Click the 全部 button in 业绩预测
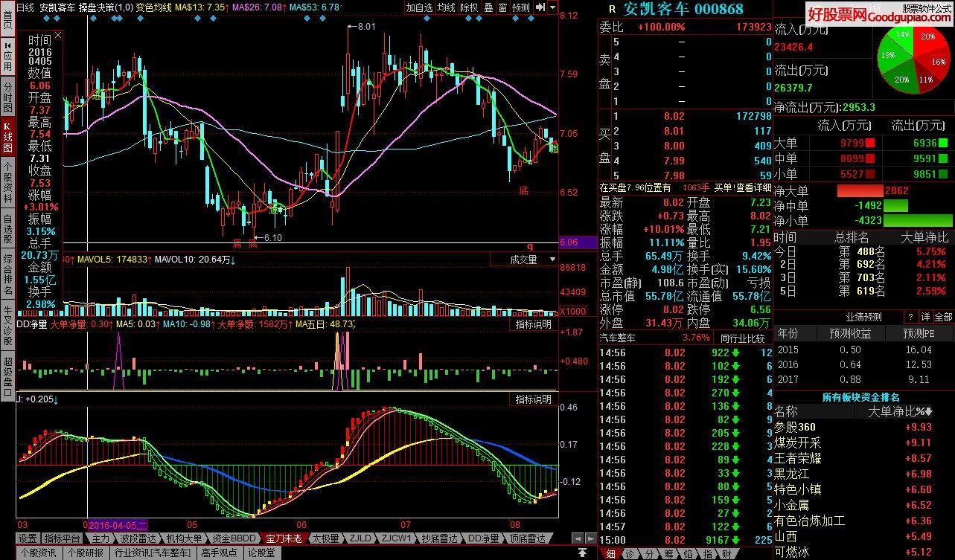The width and height of the screenshot is (955, 560). coord(944,317)
